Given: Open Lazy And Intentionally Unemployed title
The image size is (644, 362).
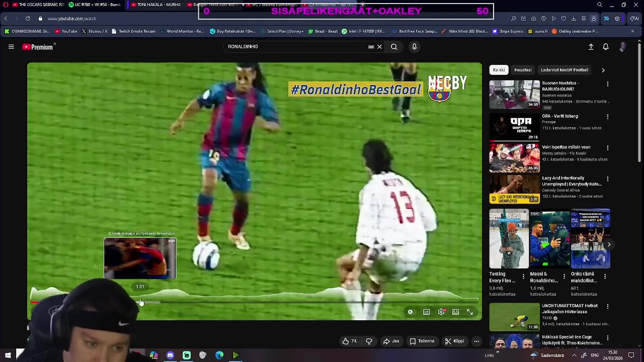Looking at the screenshot, I should (x=572, y=181).
